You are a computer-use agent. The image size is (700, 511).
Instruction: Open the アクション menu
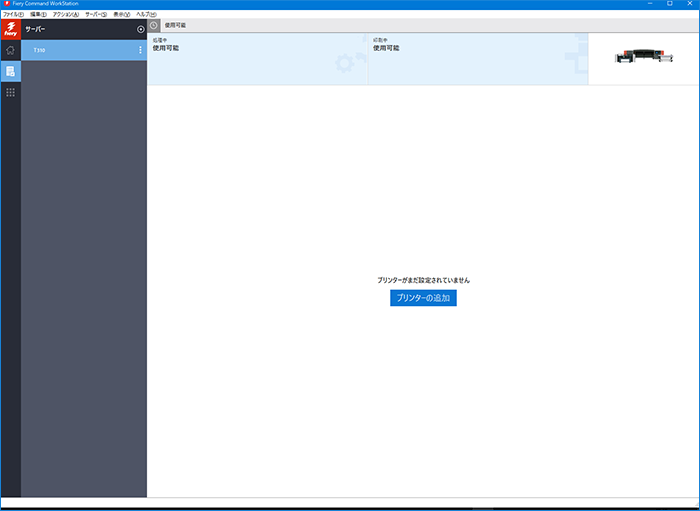(66, 14)
